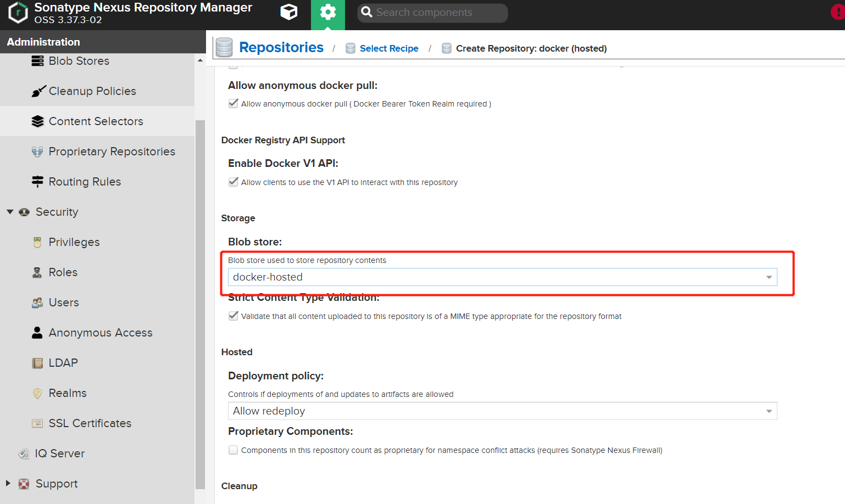This screenshot has height=504, width=845.
Task: Click the Routing Rules signpost icon
Action: pos(37,182)
